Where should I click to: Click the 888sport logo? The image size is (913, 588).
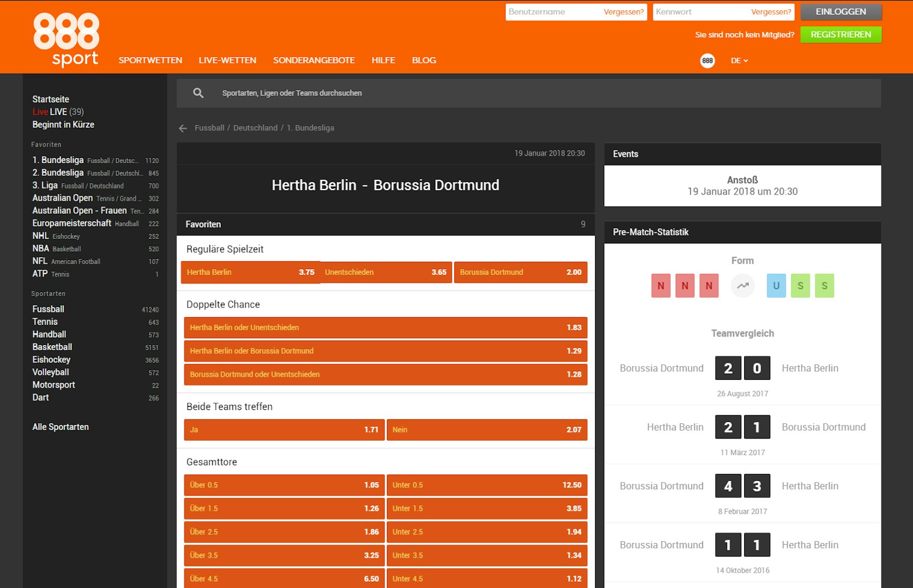click(66, 39)
